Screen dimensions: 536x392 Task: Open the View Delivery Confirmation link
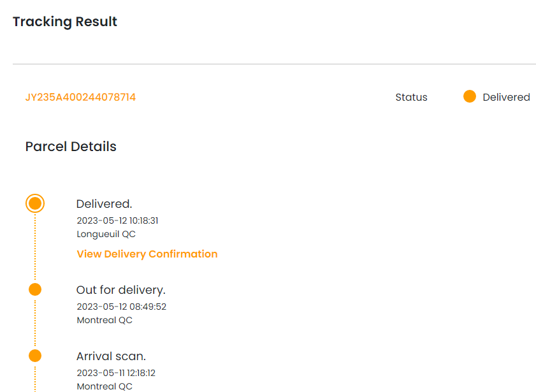[147, 254]
